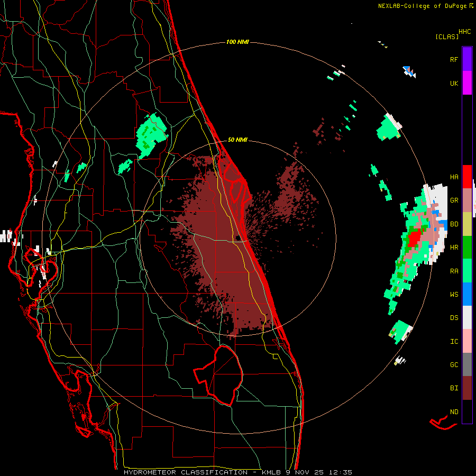This screenshot has width=476, height=476.
Task: Click the GR legend label
Action: tap(454, 200)
